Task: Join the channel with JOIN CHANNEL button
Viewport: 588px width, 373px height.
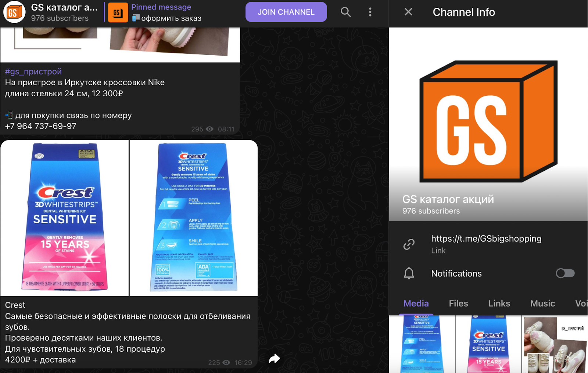Action: point(286,12)
